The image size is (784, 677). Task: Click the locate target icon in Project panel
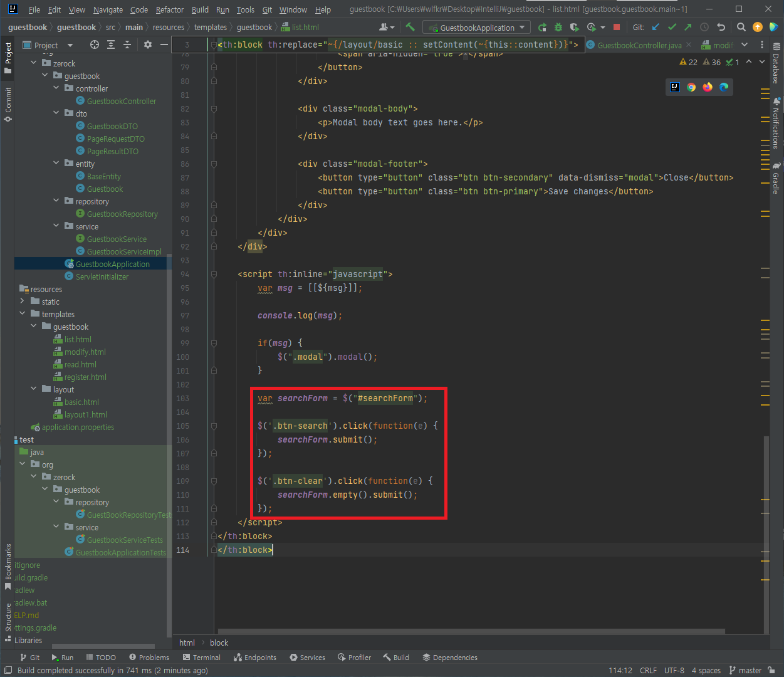click(x=95, y=45)
